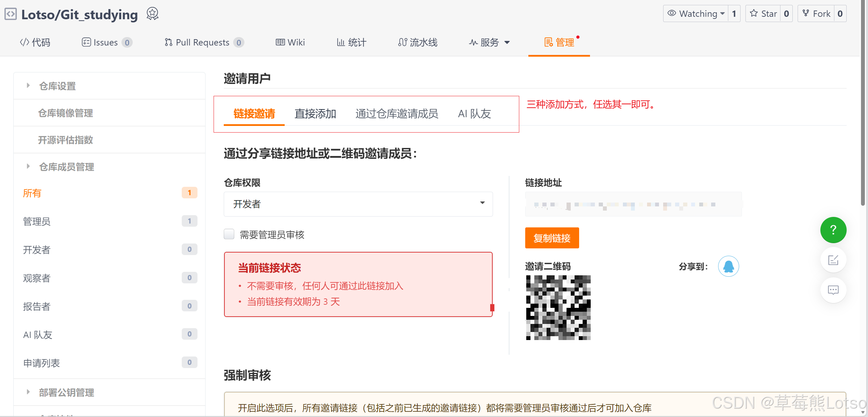Click the orange 复制链接 button
Image resolution: width=868 pixels, height=417 pixels.
click(x=552, y=238)
